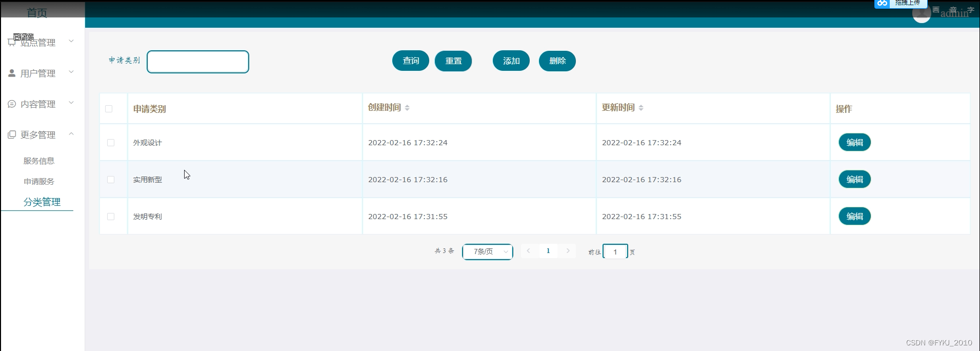Image resolution: width=980 pixels, height=351 pixels.
Task: Click the 前往 page number input
Action: 615,251
